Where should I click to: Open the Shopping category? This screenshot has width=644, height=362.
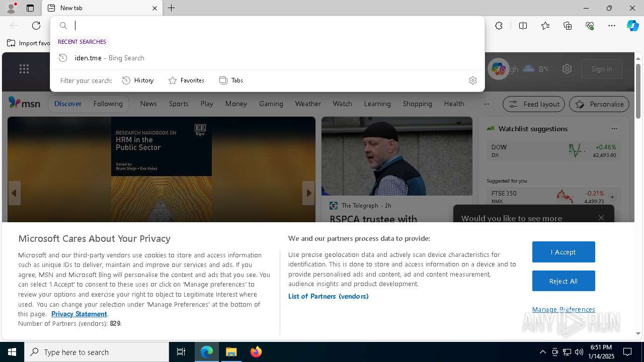pos(417,104)
